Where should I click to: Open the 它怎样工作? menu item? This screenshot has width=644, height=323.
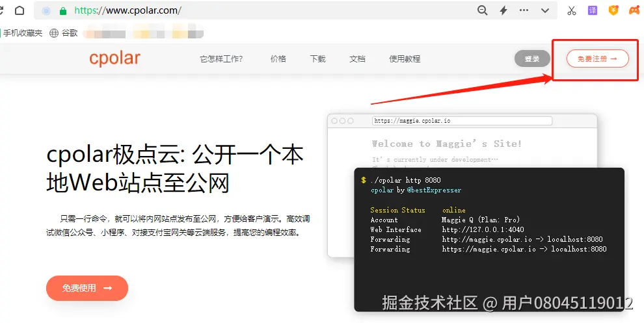coord(221,58)
